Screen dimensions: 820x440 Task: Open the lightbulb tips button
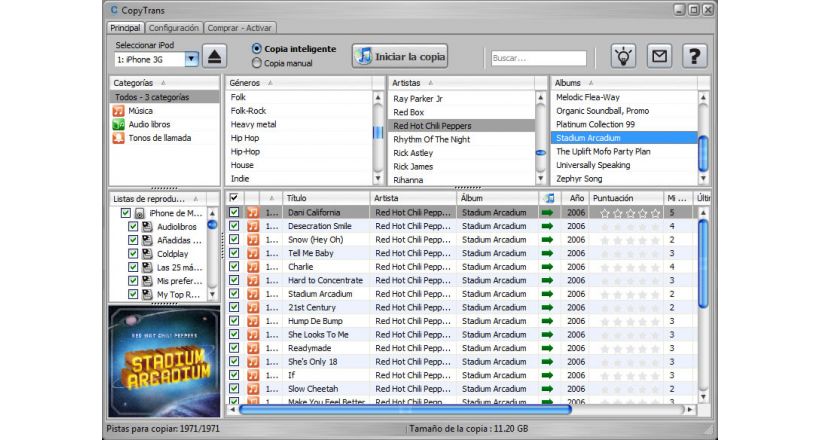[x=623, y=56]
